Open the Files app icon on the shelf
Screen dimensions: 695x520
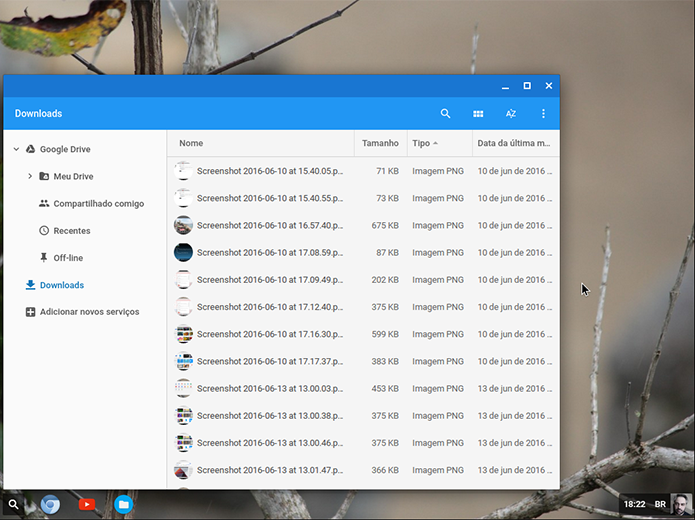[x=124, y=504]
